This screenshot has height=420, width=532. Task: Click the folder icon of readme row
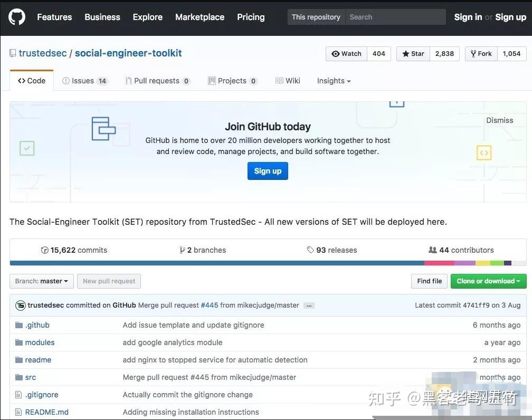[19, 360]
